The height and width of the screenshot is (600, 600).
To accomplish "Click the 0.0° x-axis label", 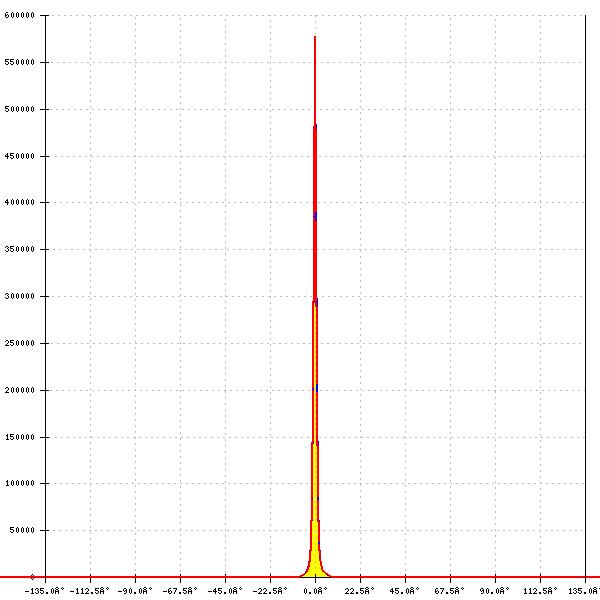I will (315, 591).
